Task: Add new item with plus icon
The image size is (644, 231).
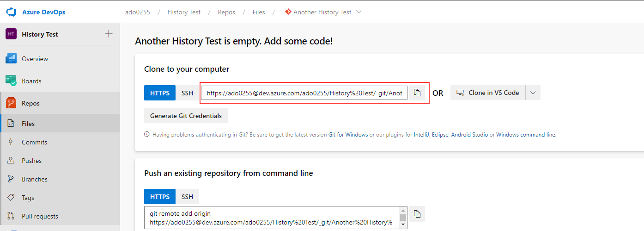Action: click(x=109, y=34)
